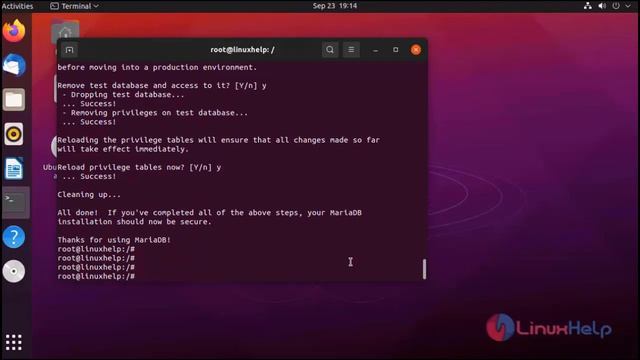
Task: Open a new terminal tab
Action: click(69, 50)
